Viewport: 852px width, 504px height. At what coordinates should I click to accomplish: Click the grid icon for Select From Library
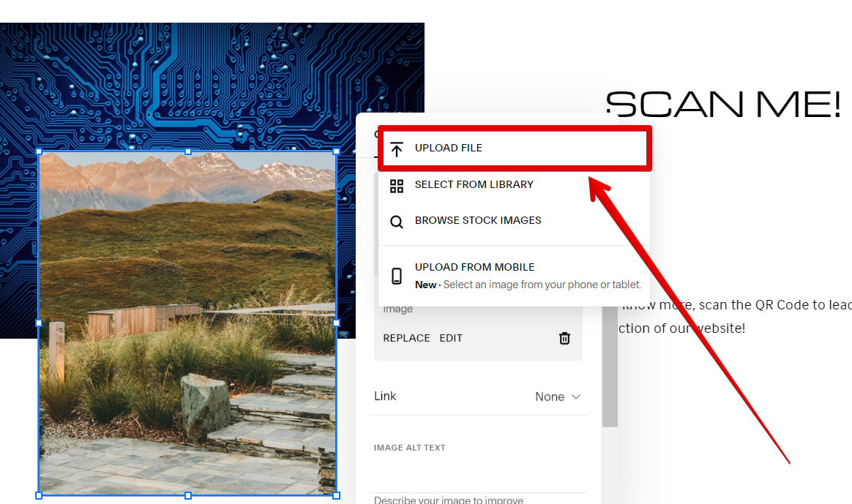click(397, 186)
